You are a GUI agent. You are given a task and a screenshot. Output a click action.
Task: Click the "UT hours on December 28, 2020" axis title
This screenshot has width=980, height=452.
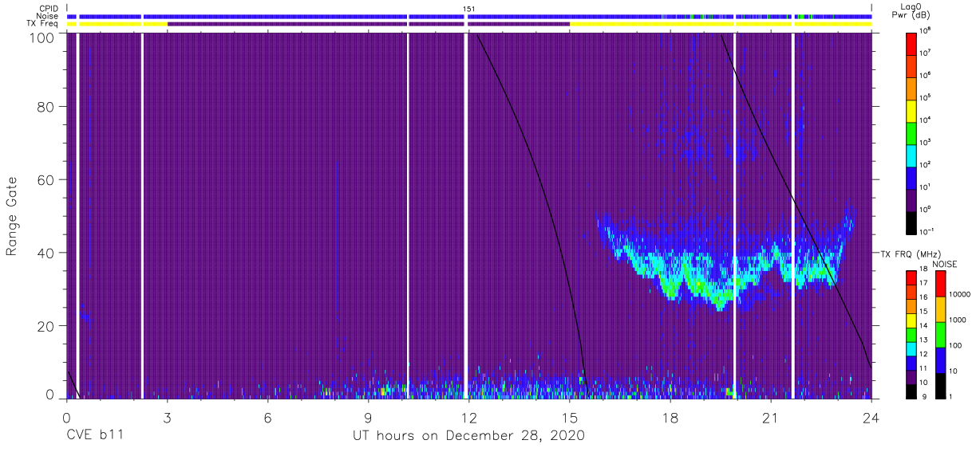pyautogui.click(x=469, y=435)
